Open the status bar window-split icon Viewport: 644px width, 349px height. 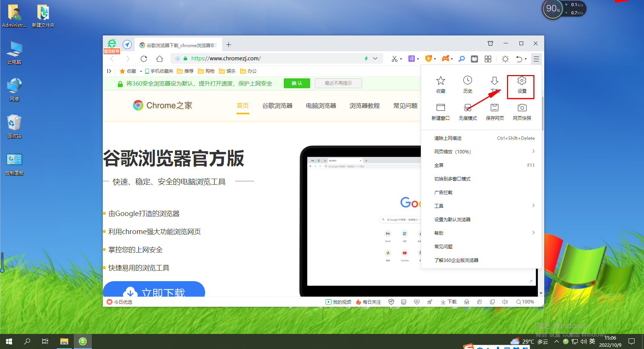(492, 302)
